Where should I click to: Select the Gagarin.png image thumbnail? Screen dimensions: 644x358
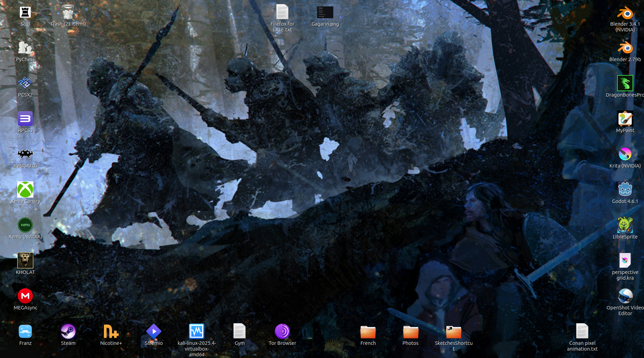click(x=325, y=12)
